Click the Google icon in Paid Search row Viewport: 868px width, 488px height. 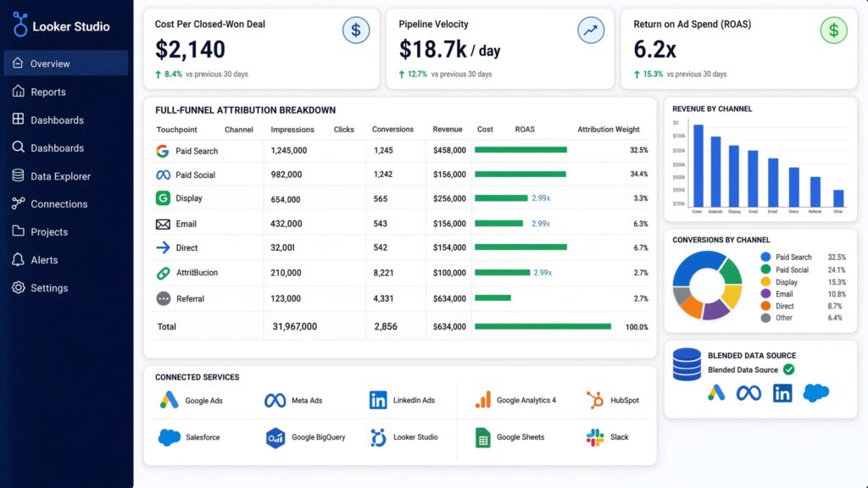point(162,151)
